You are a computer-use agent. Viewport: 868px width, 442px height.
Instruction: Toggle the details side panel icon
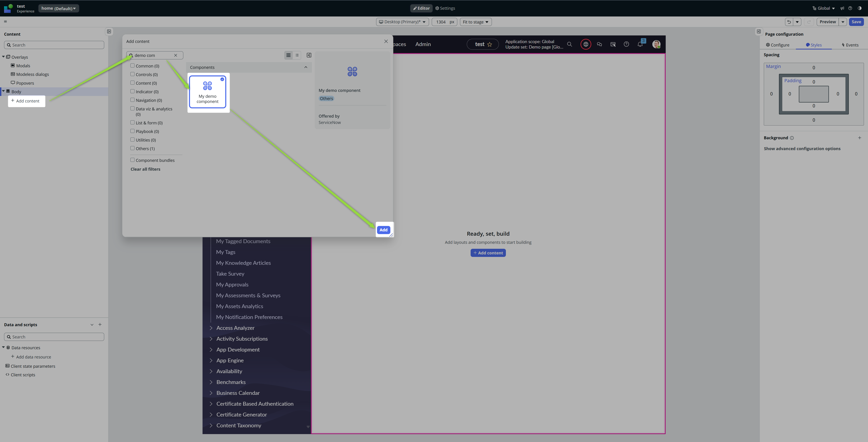click(x=309, y=55)
